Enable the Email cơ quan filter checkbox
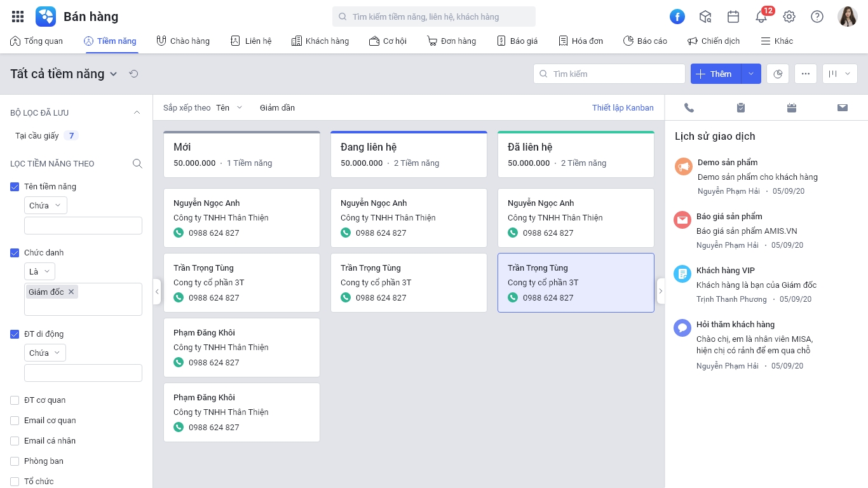 15,420
